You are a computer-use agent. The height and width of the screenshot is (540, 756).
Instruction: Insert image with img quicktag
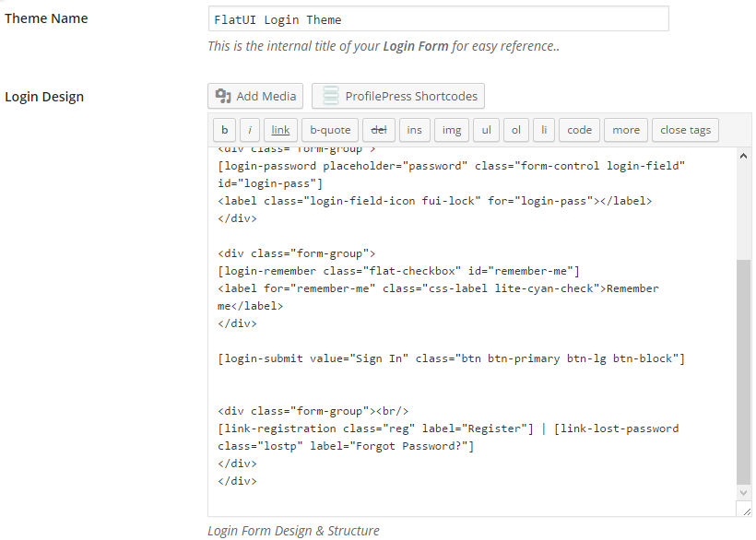coord(451,130)
